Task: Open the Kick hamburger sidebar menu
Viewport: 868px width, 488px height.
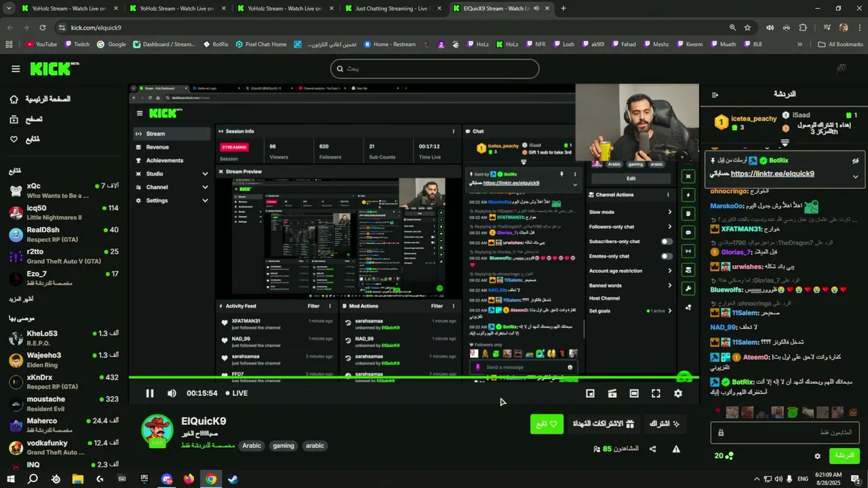Action: tap(16, 68)
